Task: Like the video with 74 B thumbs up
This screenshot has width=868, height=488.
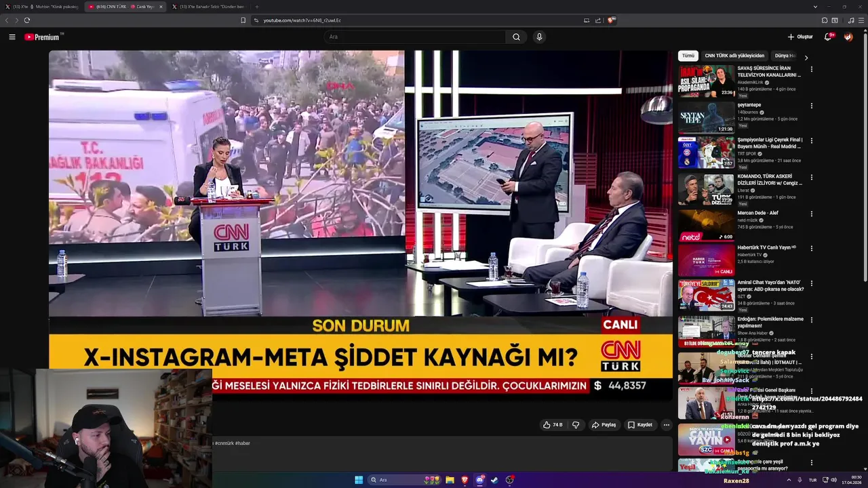Action: coord(553,425)
